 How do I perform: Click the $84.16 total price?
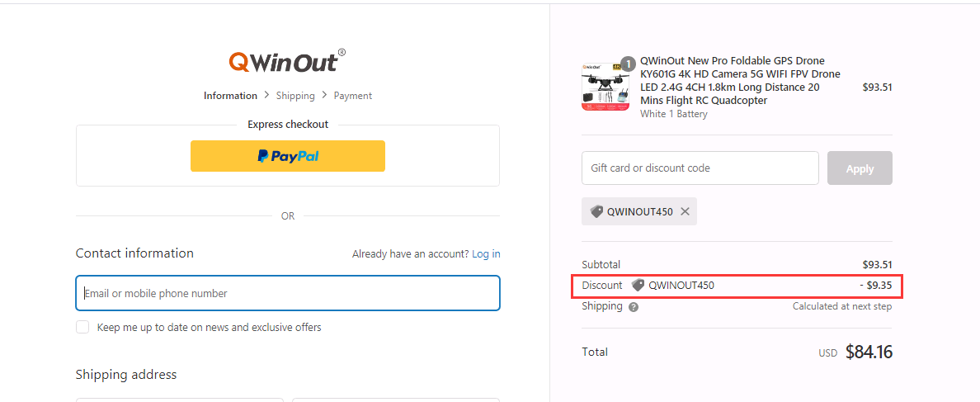click(x=869, y=352)
